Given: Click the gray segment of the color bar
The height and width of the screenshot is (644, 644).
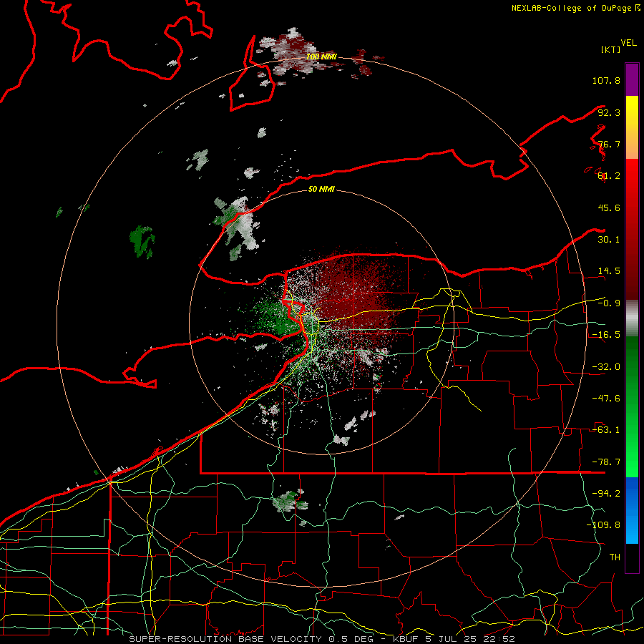Looking at the screenshot, I should tap(632, 318).
